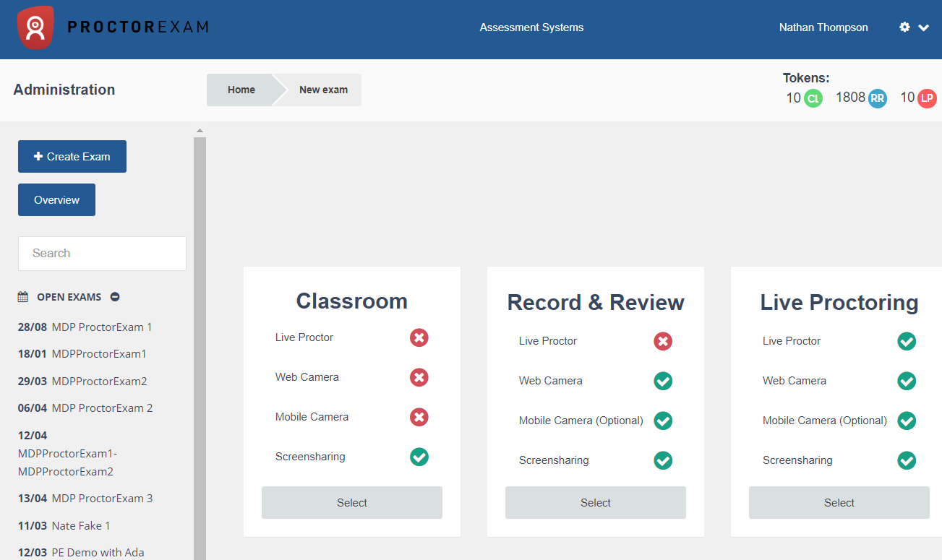The height and width of the screenshot is (560, 942).
Task: Click the Classroom Web Camera red X icon
Action: tap(419, 377)
